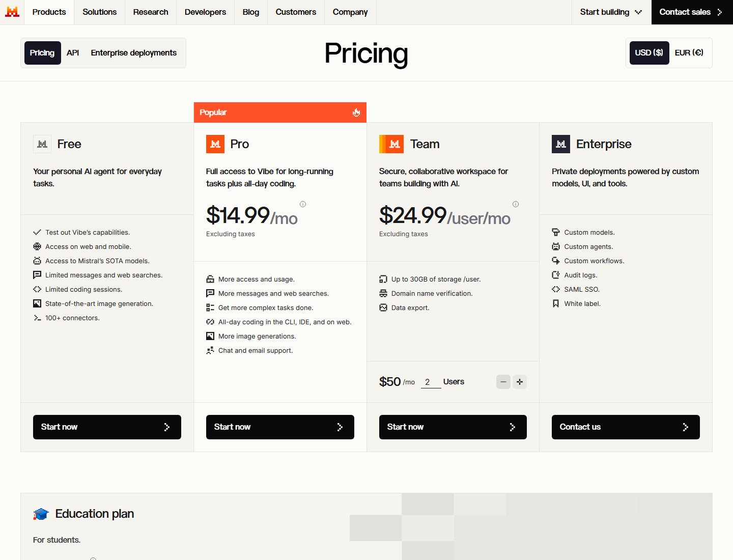Click the icon beside Audit logs
This screenshot has width=733, height=560.
pos(556,275)
